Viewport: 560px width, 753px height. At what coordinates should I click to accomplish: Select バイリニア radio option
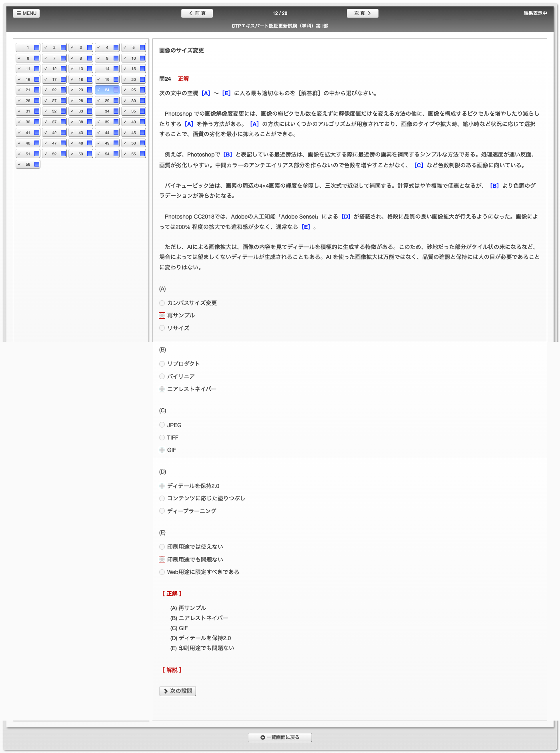click(162, 376)
